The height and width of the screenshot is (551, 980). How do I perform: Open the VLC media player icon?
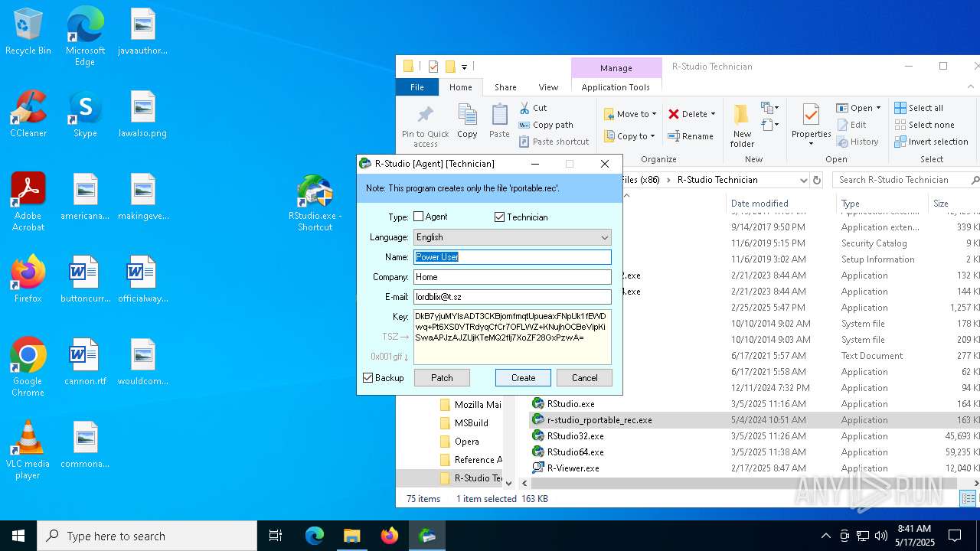[x=28, y=451]
